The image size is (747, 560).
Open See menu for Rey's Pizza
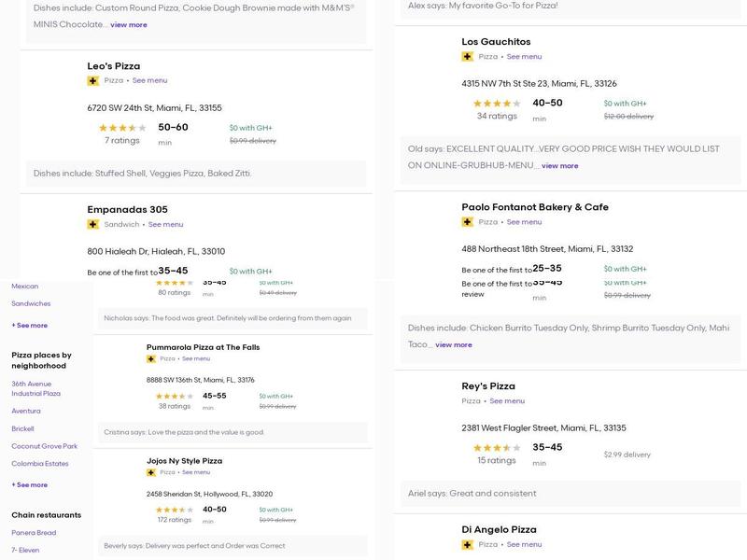pos(507,401)
